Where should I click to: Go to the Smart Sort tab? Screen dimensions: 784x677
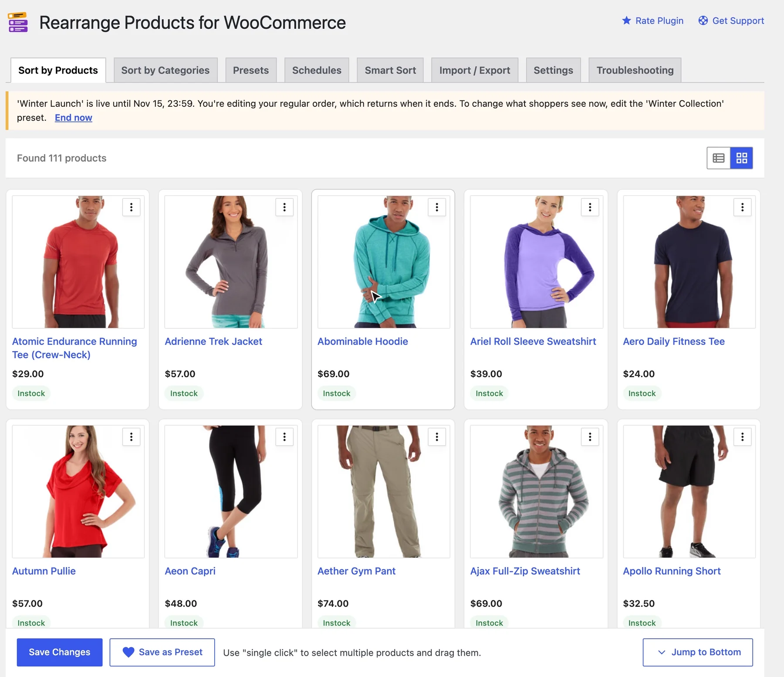pyautogui.click(x=390, y=70)
